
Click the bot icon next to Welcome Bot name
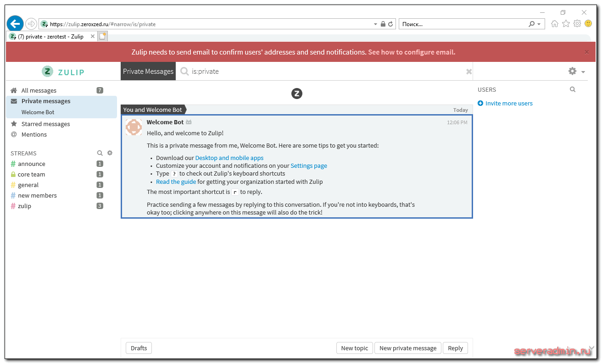point(189,122)
